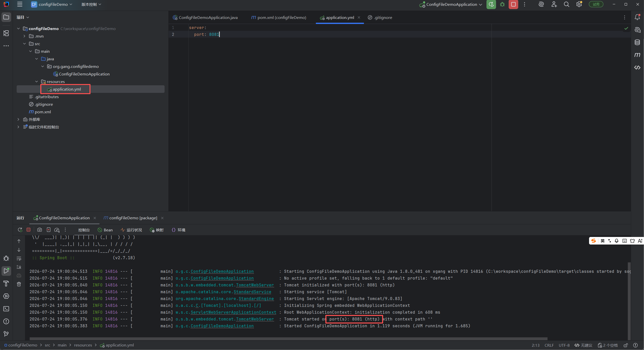The image size is (644, 350).
Task: Open indent setting in status bar
Action: click(x=608, y=345)
